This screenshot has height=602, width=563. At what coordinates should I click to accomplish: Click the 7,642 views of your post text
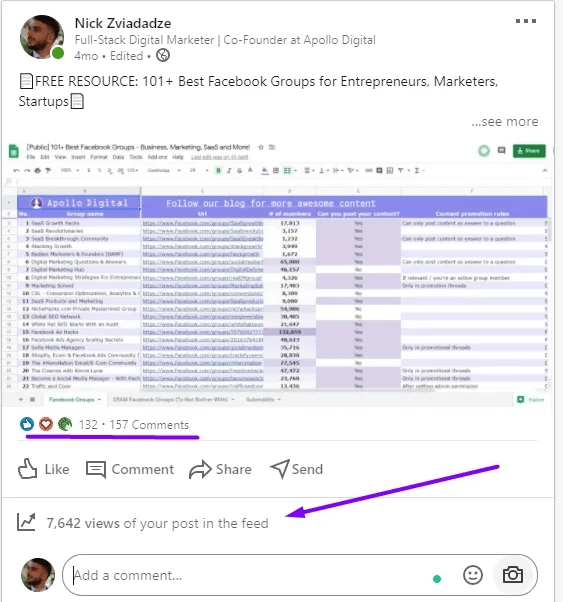157,523
